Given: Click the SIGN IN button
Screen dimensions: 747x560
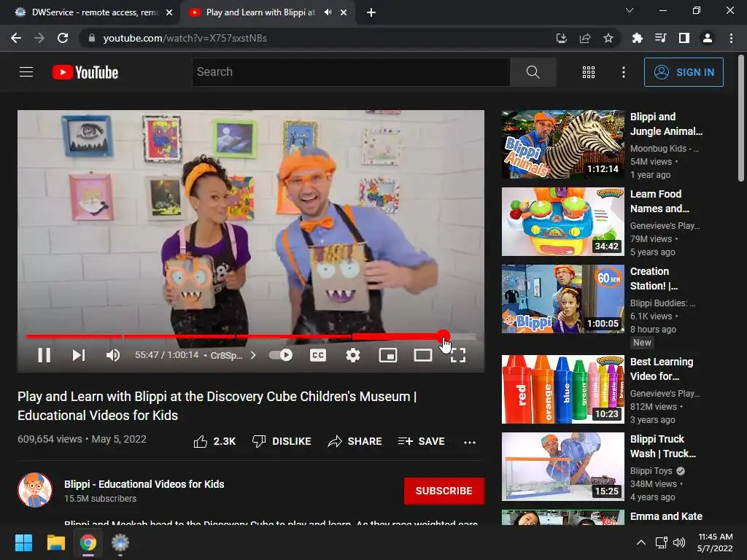Looking at the screenshot, I should click(684, 72).
